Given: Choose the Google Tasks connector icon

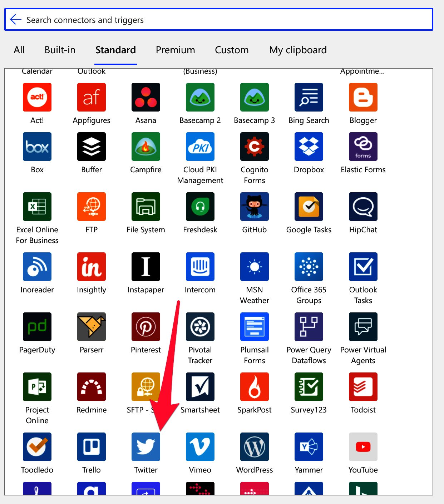Looking at the screenshot, I should tap(309, 207).
